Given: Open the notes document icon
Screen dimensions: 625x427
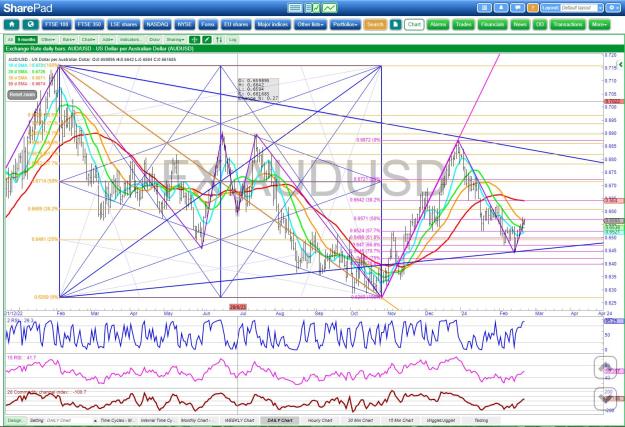Looking at the screenshot, I should [395, 24].
